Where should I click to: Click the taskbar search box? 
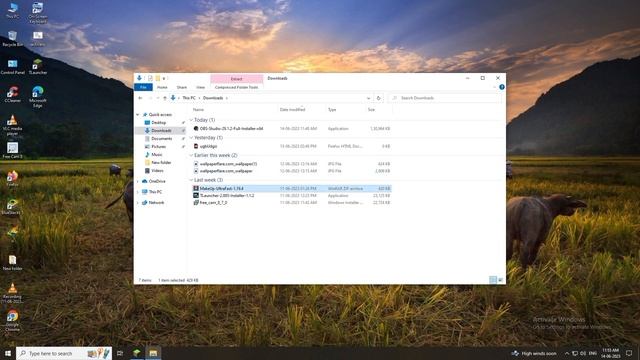point(64,353)
